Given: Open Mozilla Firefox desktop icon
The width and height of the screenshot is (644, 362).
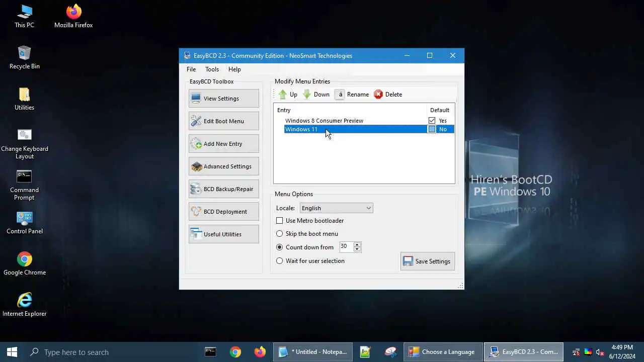Looking at the screenshot, I should pos(73,16).
